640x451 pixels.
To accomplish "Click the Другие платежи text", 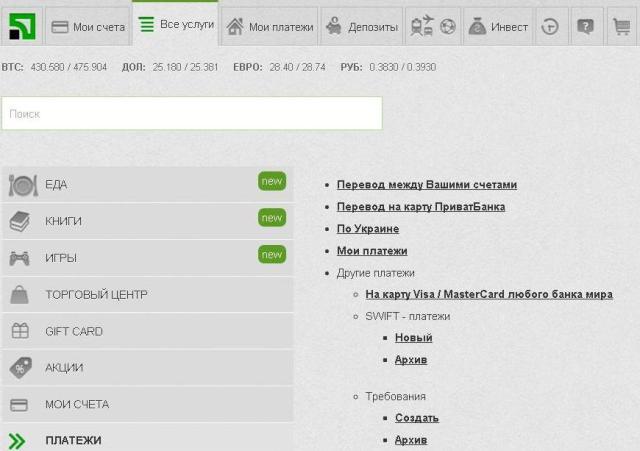I will (x=376, y=273).
